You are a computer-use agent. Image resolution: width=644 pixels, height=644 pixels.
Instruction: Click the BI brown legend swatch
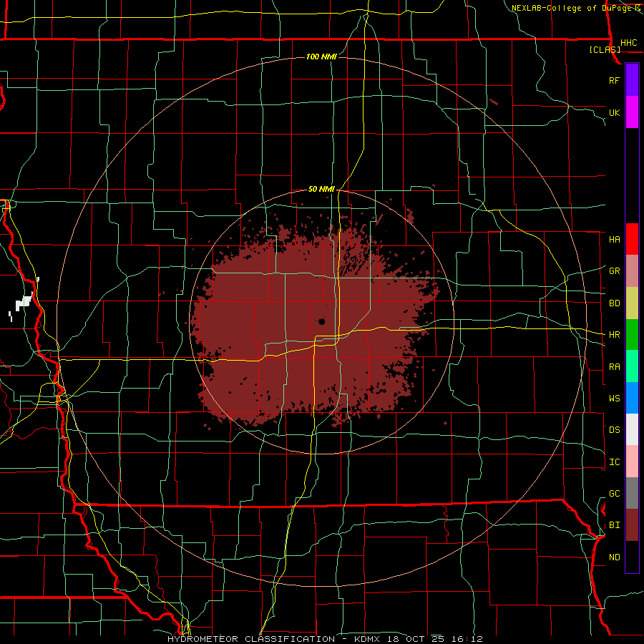point(632,525)
